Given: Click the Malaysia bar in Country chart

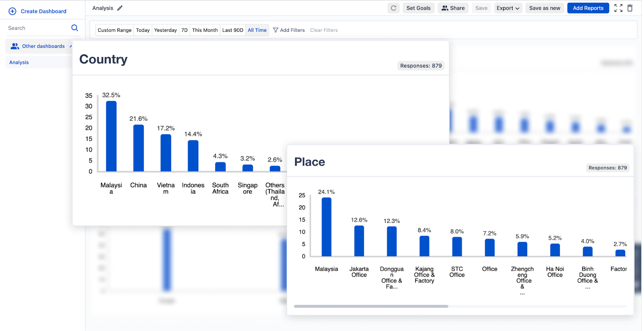Looking at the screenshot, I should pos(111,136).
